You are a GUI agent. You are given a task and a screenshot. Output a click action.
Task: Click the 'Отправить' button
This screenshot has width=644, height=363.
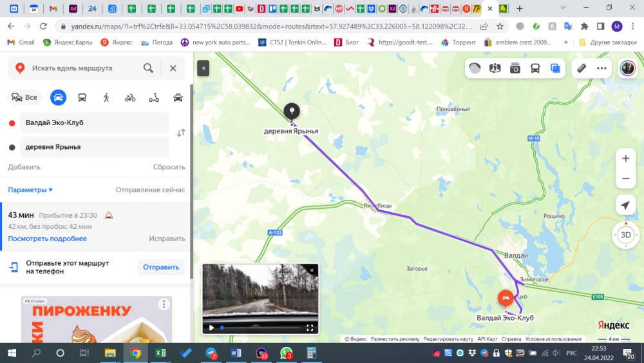coord(160,267)
